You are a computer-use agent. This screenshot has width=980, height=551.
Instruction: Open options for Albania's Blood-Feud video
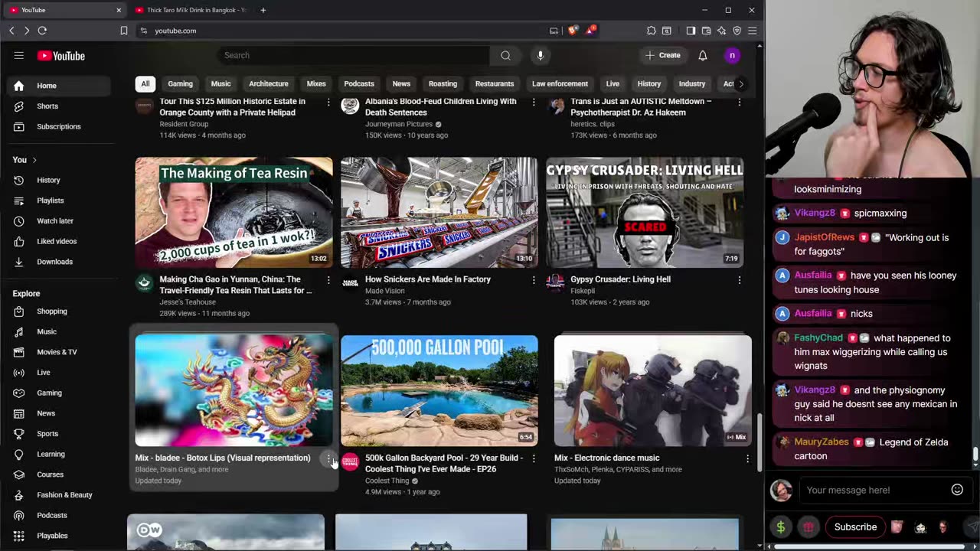(x=534, y=103)
